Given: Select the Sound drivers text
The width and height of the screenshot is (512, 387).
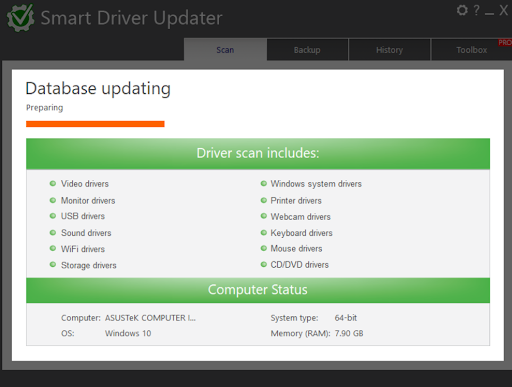Looking at the screenshot, I should (86, 233).
